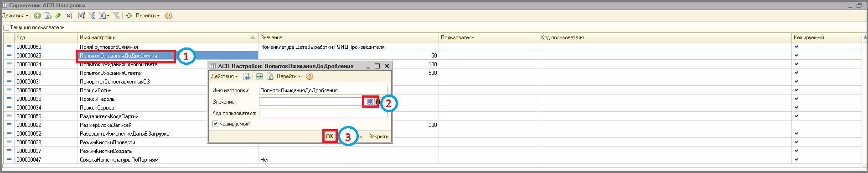Click the Filter history funnel icon

point(103,16)
